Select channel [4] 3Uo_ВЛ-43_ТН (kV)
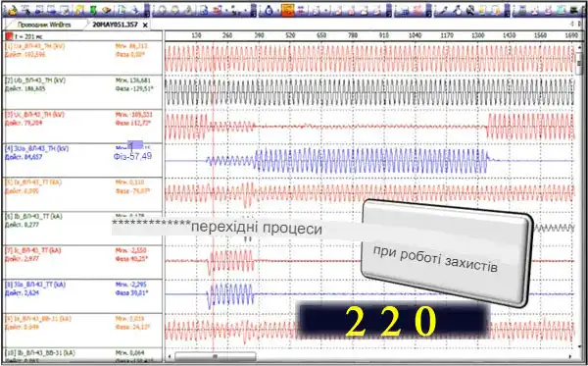 pyautogui.click(x=37, y=148)
